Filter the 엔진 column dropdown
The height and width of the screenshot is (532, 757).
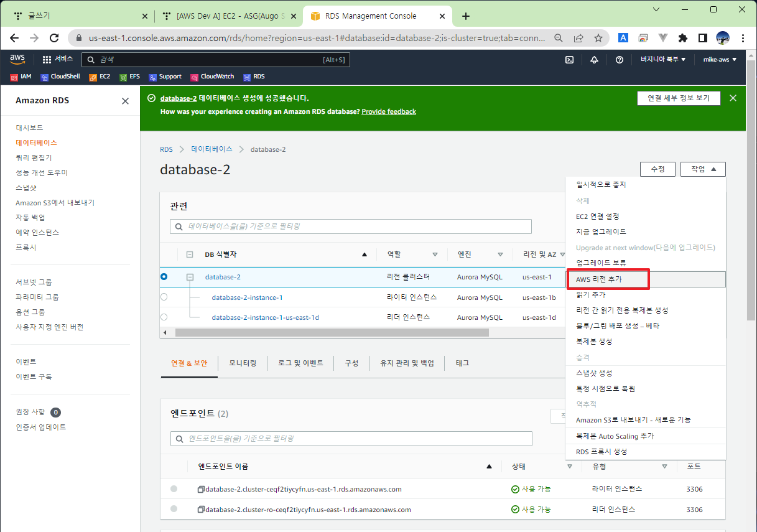500,254
